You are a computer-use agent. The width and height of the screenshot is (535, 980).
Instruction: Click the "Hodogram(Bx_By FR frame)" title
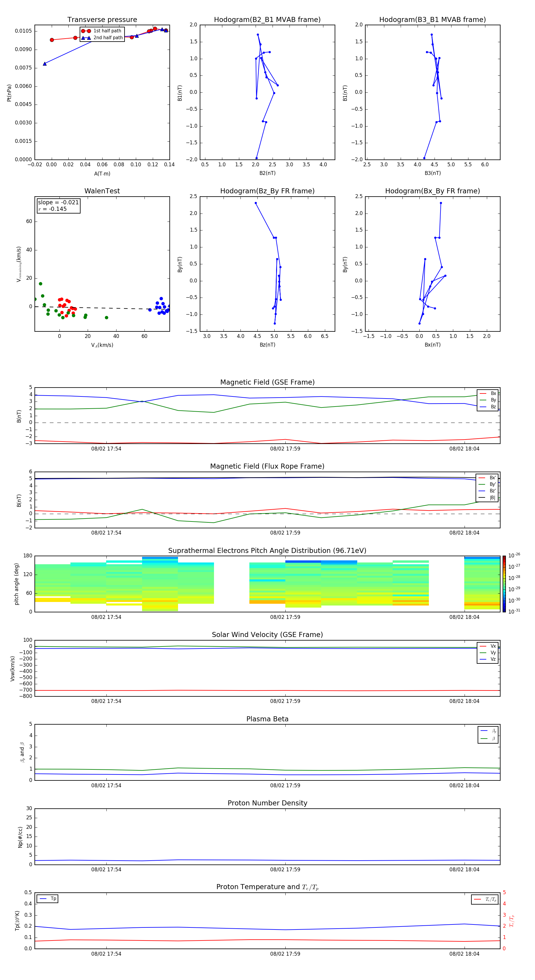coord(432,191)
